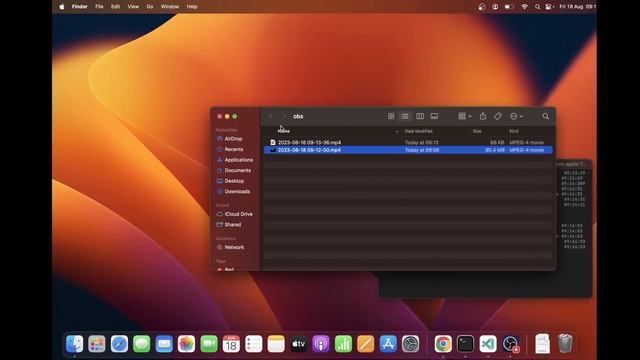Sort files by Kind column header
This screenshot has height=360, width=640.
513,131
